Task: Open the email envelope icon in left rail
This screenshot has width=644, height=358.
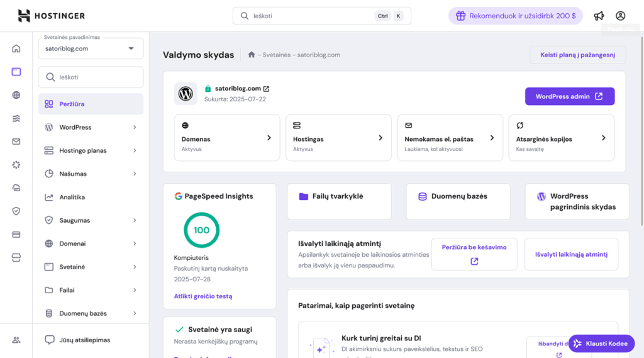Action: click(x=16, y=142)
